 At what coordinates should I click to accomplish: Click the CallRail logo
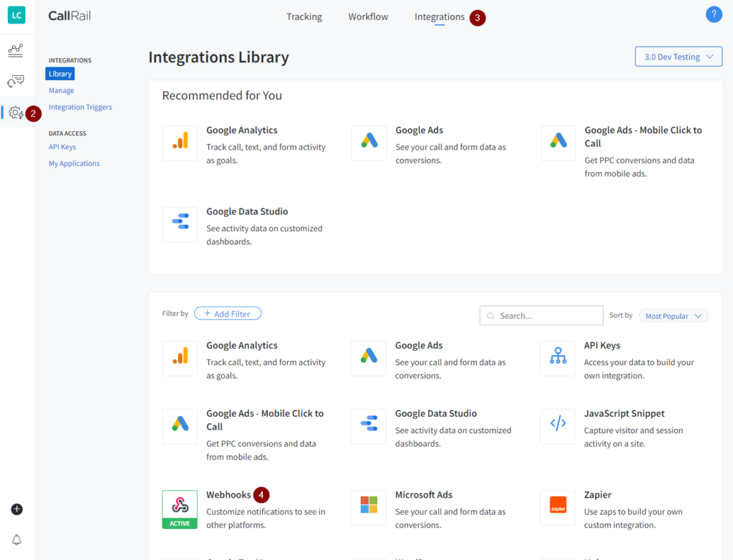coord(69,16)
